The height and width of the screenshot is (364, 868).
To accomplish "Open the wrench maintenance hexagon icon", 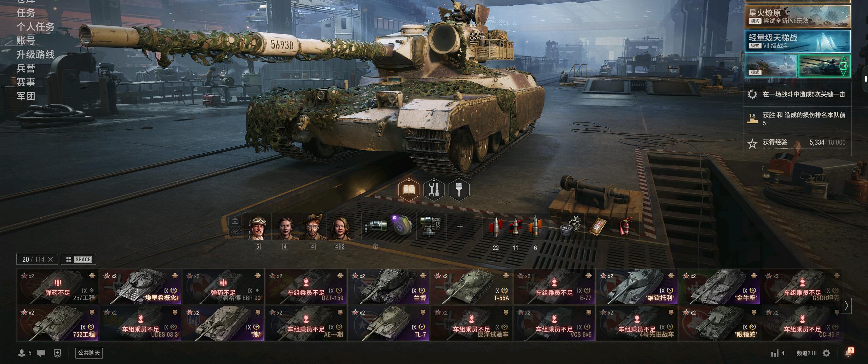I will (x=434, y=190).
